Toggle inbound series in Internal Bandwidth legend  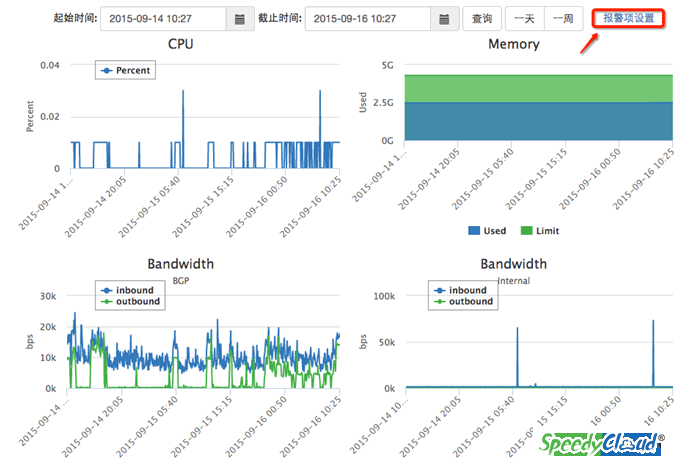click(460, 290)
